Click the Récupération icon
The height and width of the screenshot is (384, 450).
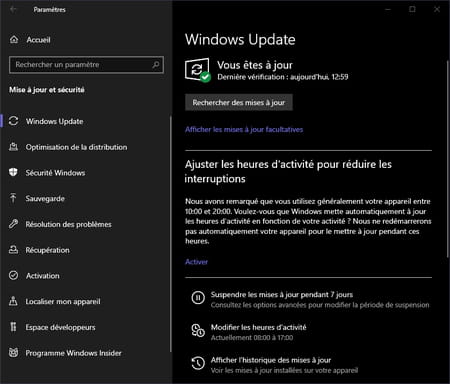13,250
